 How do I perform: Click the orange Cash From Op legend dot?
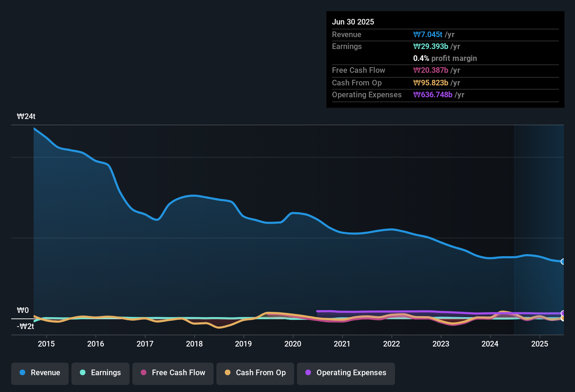227,373
